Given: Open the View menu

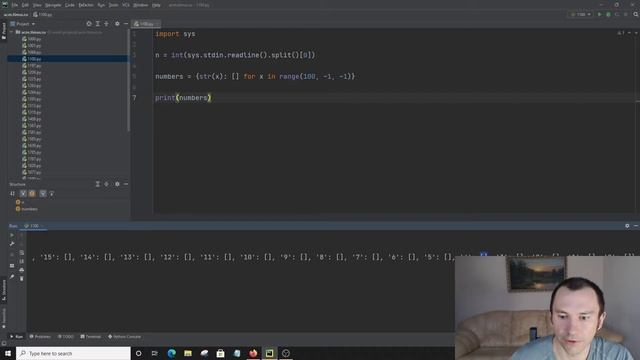Looking at the screenshot, I should click(37, 5).
